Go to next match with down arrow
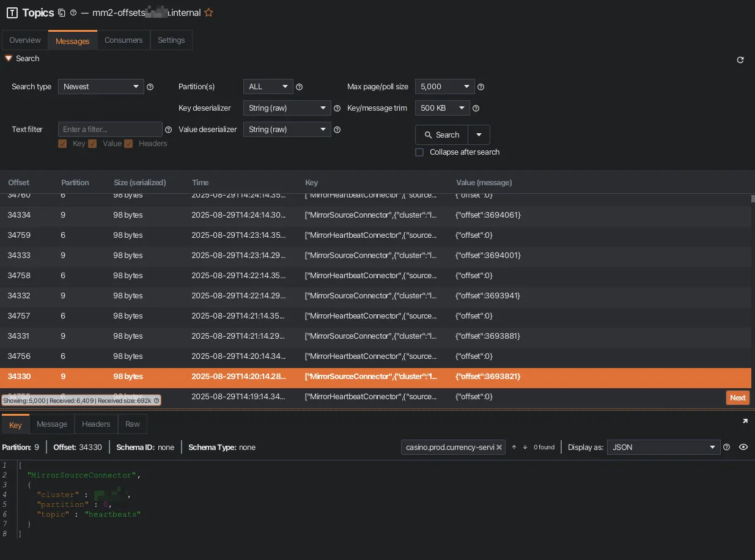Image resolution: width=755 pixels, height=560 pixels. (x=525, y=448)
